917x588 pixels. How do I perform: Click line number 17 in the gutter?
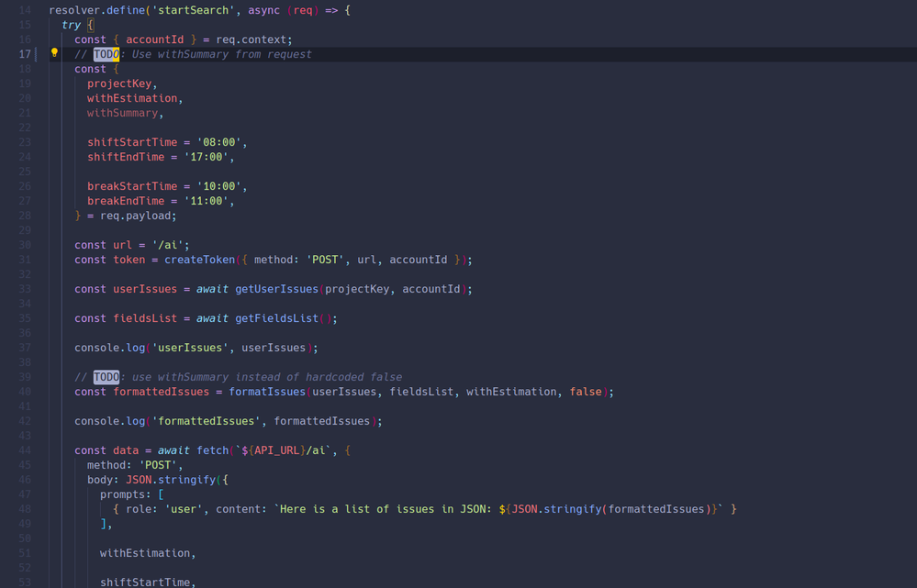pyautogui.click(x=25, y=54)
